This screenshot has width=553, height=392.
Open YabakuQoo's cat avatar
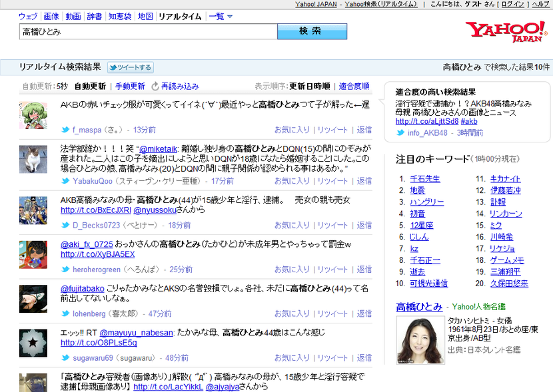click(x=33, y=159)
